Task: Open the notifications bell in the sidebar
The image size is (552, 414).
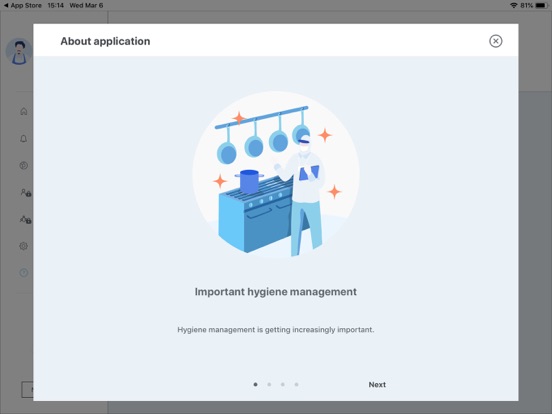Action: [24, 139]
